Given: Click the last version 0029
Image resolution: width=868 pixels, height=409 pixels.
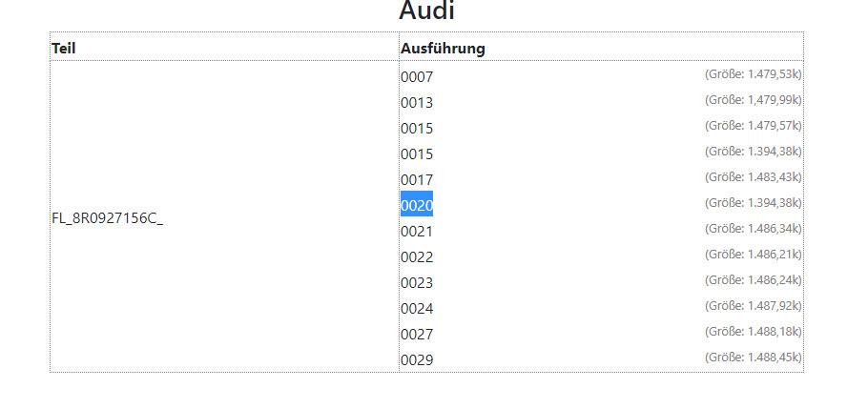Looking at the screenshot, I should tap(417, 360).
